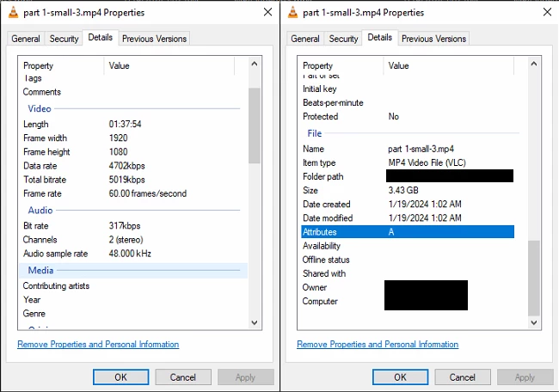Select the Comments row

click(133, 92)
